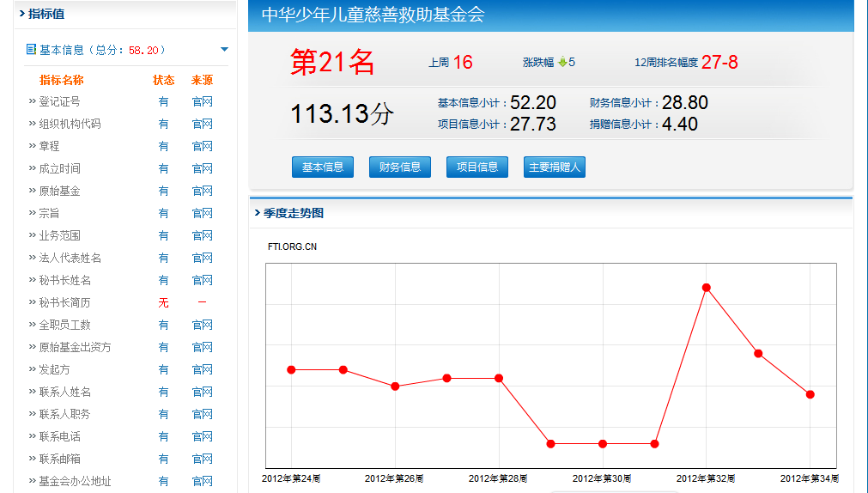The height and width of the screenshot is (493, 868).
Task: Click the 12周排名幅度 value 27-8
Action: (719, 62)
